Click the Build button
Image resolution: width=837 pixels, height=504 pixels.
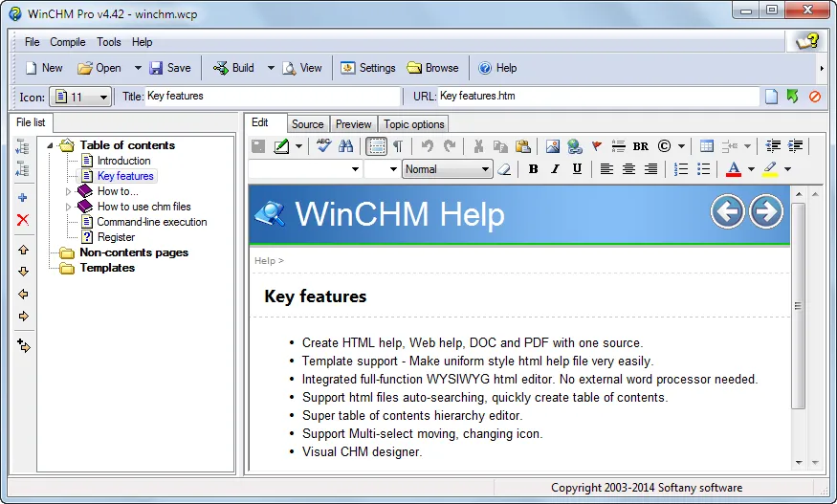(x=233, y=68)
